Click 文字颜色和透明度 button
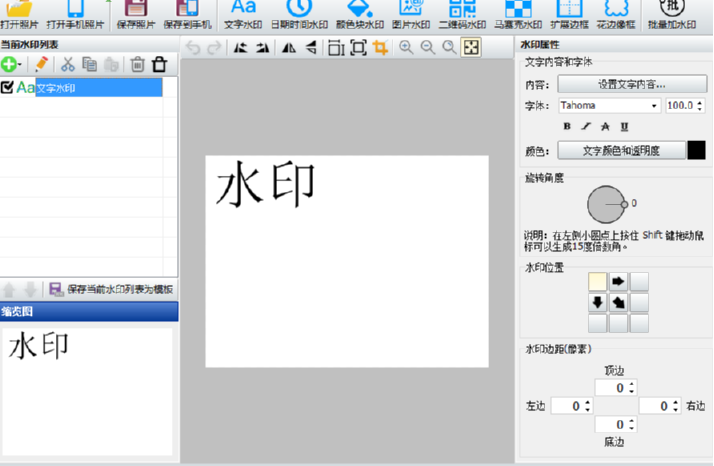The width and height of the screenshot is (714, 466). tap(619, 150)
